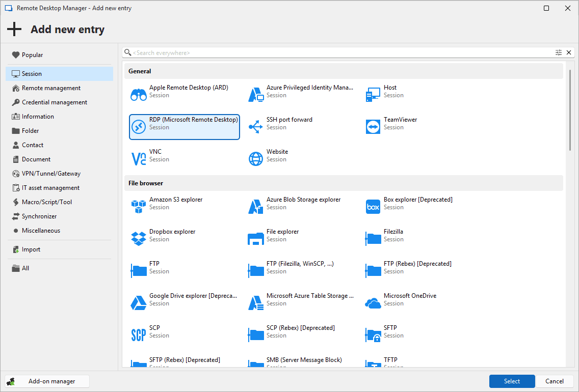Select the Website globe icon
This screenshot has width=579, height=392.
[256, 159]
